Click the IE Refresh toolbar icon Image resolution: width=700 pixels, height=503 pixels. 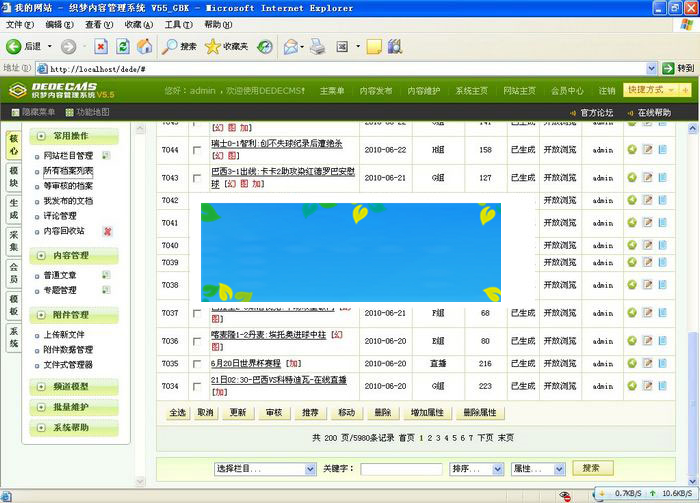[x=123, y=46]
